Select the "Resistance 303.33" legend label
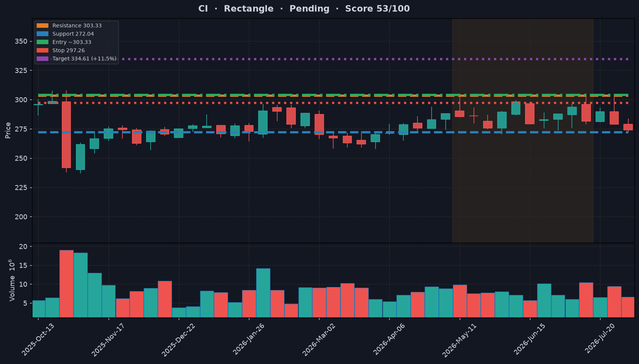Viewport: 639px width, 364px height. 77,26
